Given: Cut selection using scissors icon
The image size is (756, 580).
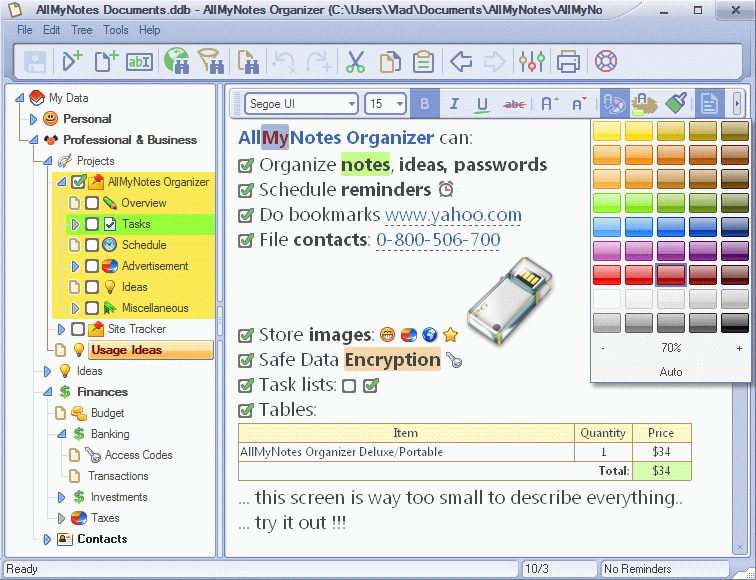Looking at the screenshot, I should pos(355,62).
